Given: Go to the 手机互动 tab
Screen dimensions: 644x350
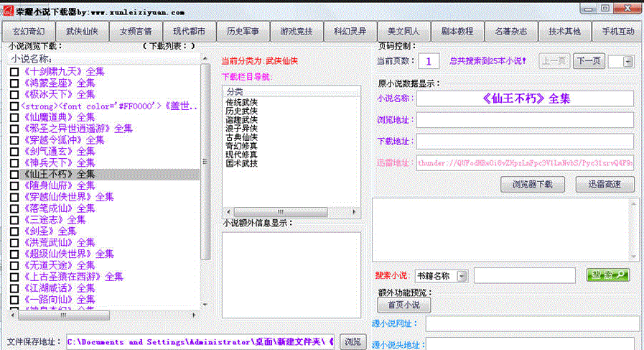Looking at the screenshot, I should pyautogui.click(x=617, y=32).
